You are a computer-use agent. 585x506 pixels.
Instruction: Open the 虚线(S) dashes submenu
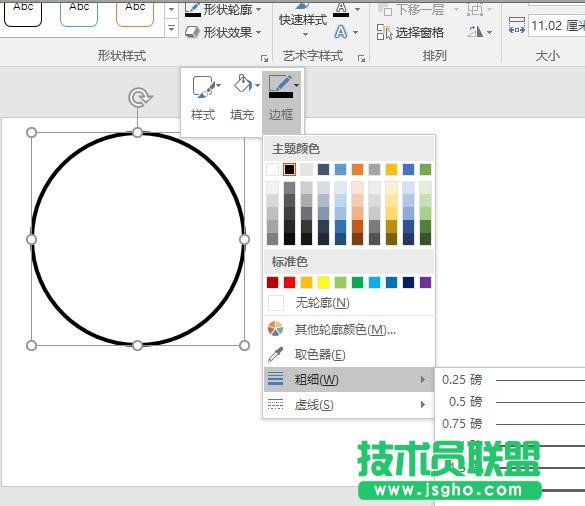pos(349,405)
